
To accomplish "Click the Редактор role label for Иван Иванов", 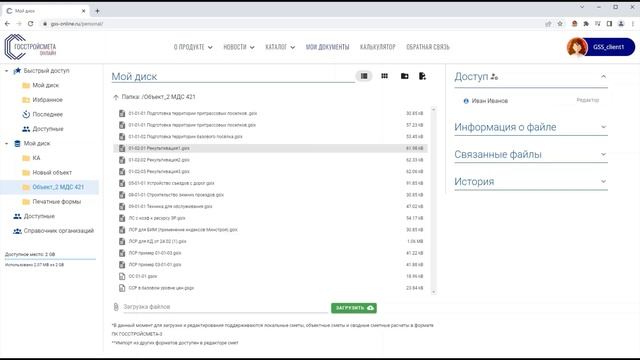I will tap(588, 100).
